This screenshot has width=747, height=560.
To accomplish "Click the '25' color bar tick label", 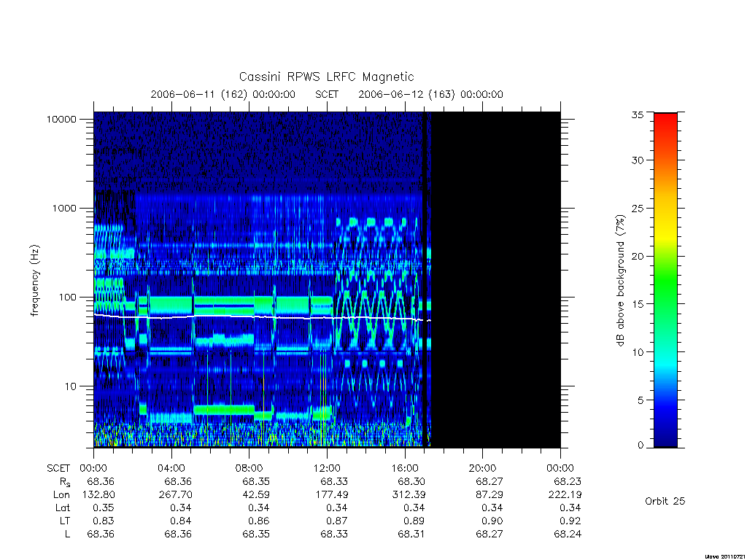I will point(638,209).
